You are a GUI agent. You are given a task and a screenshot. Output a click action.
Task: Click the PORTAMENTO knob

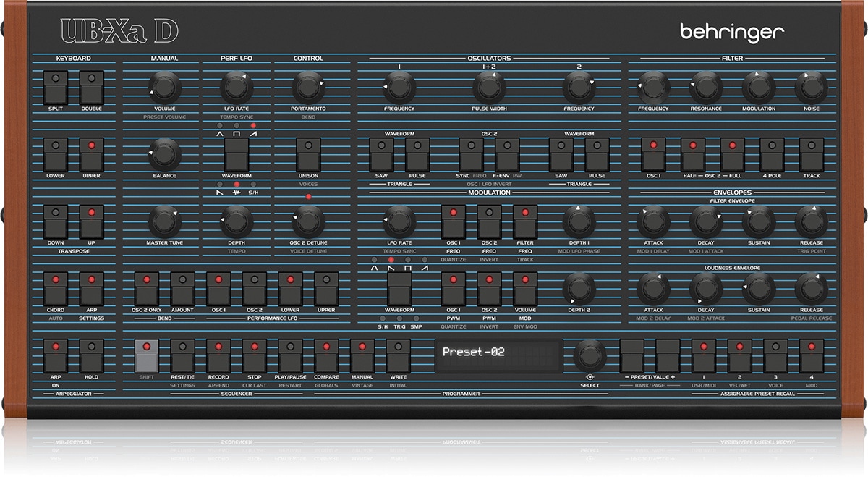tap(309, 87)
